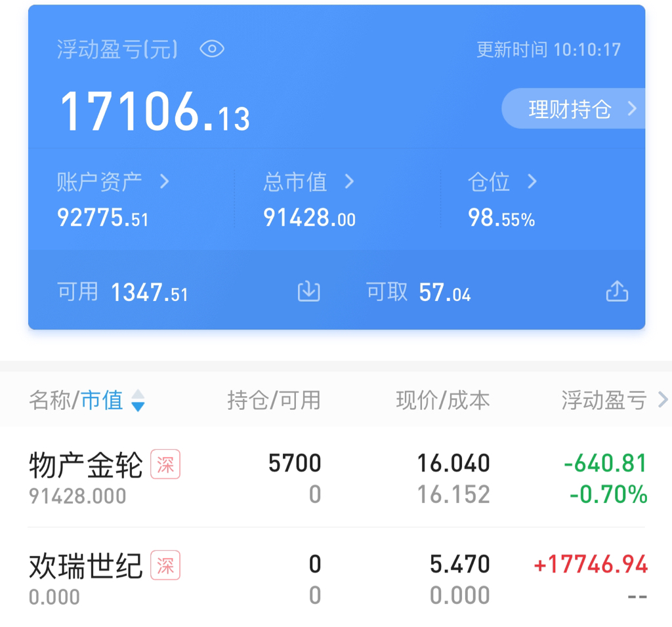Click the 91428.00 total market value

(x=310, y=217)
